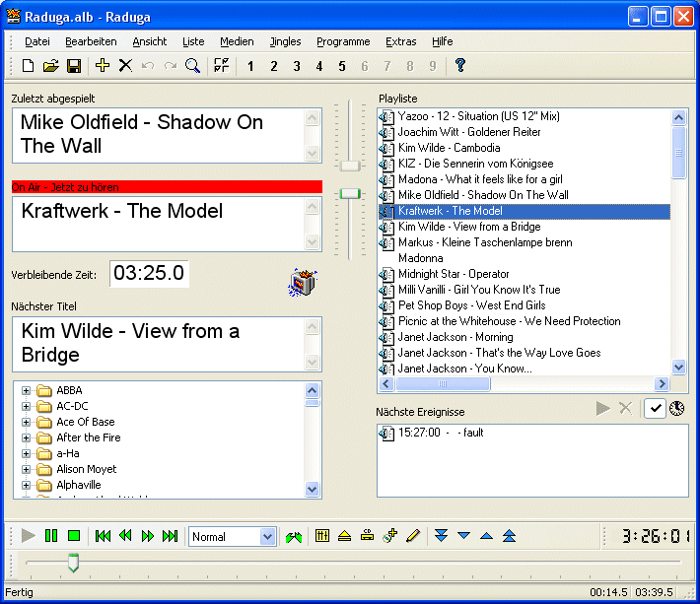Move item to bottom of playlist
Viewport: 700px width, 604px height.
441,535
